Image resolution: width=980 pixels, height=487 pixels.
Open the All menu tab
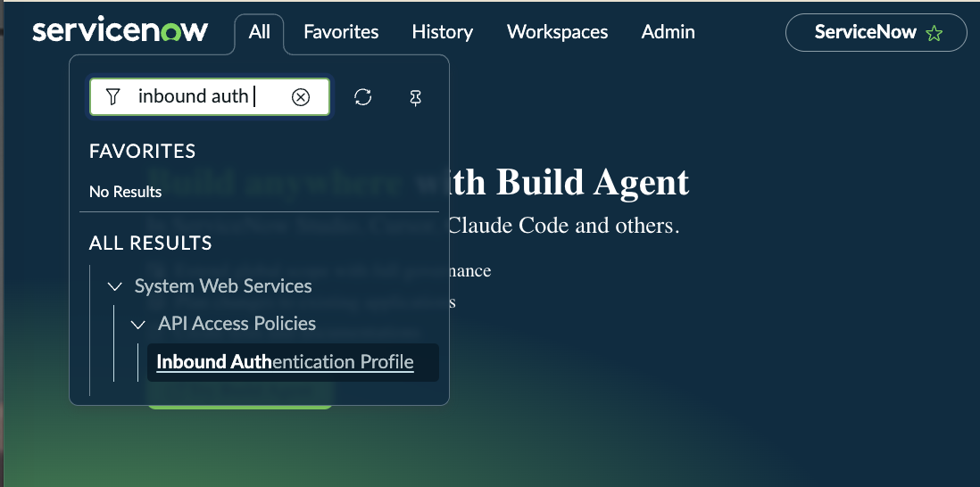260,32
